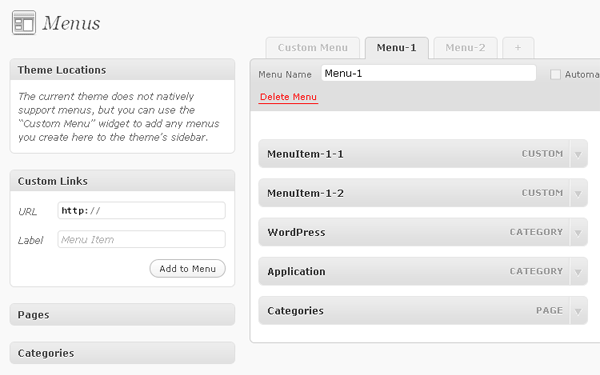Image resolution: width=600 pixels, height=375 pixels.
Task: Collapse the Theme Locations panel header
Action: (122, 70)
